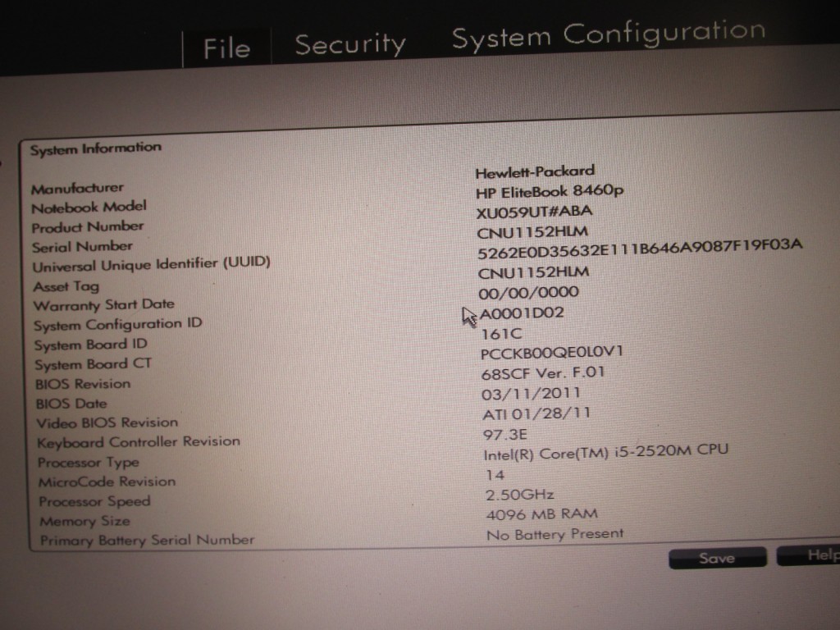
Task: Select memory value 4096 MB RAM
Action: pos(542,514)
